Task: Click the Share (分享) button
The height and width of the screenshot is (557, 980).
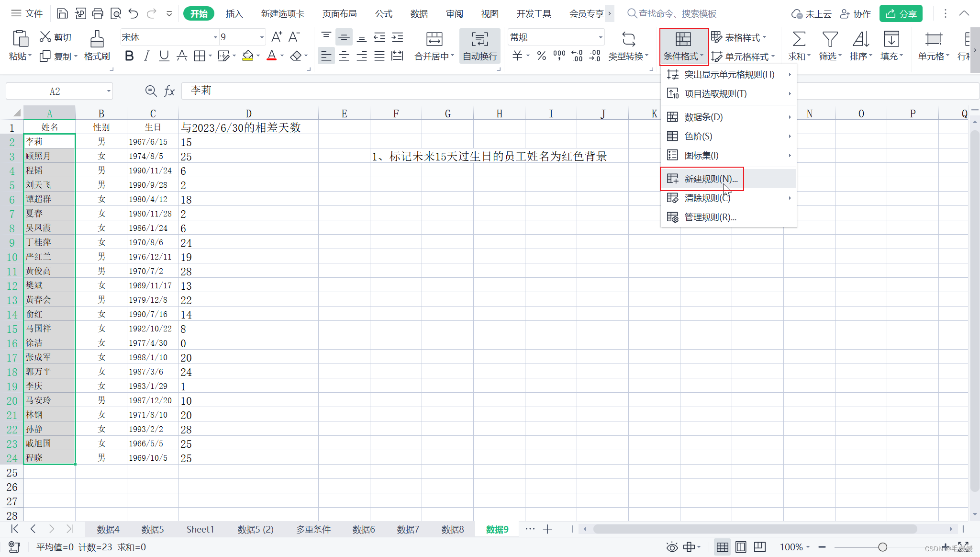Action: [901, 14]
